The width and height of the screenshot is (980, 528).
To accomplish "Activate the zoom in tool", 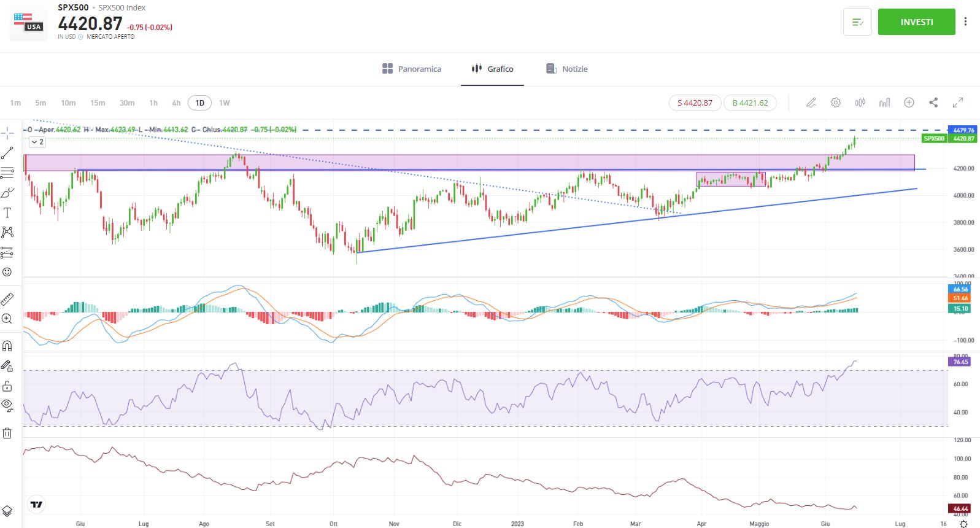I will click(x=7, y=319).
